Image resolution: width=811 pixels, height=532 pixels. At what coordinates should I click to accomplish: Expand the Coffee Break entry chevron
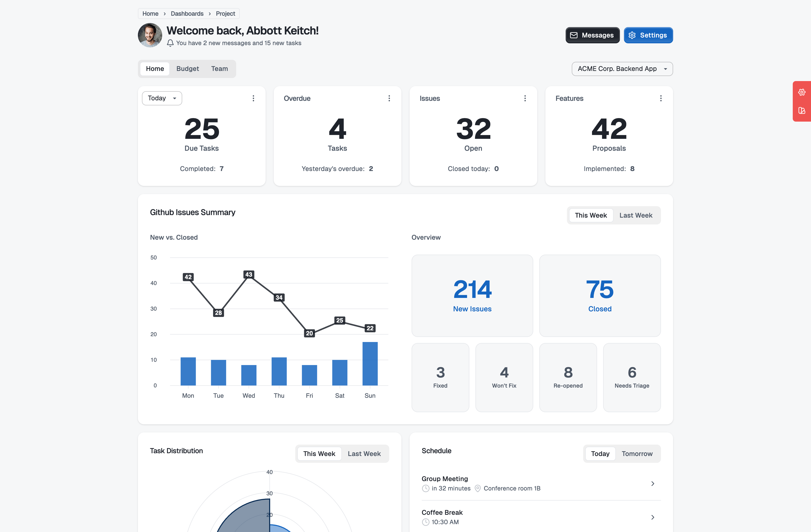[653, 517]
